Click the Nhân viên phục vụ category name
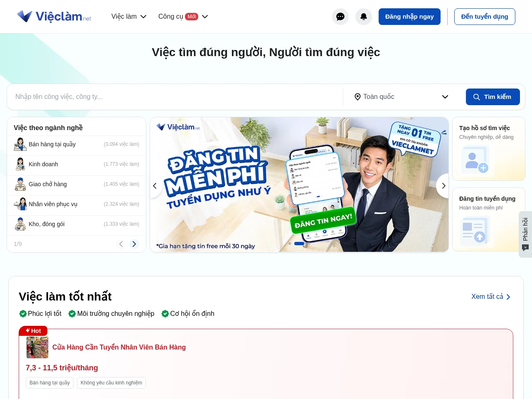 tap(53, 204)
